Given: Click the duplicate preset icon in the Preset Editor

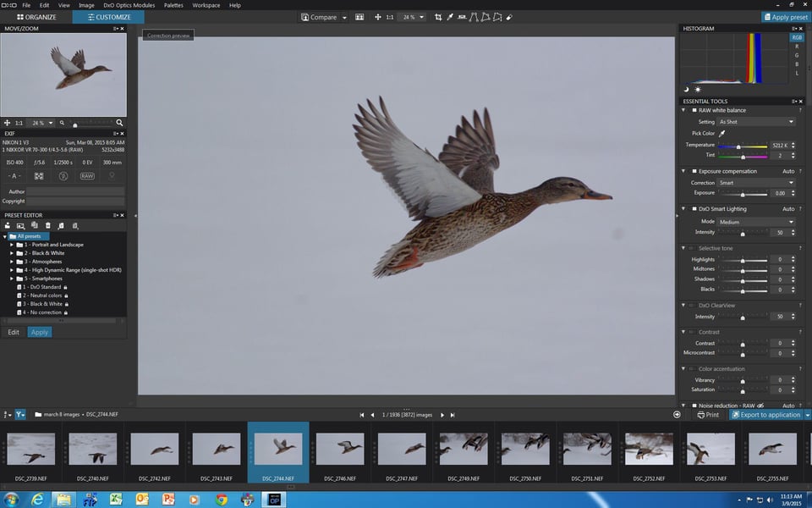Looking at the screenshot, I should pyautogui.click(x=34, y=225).
